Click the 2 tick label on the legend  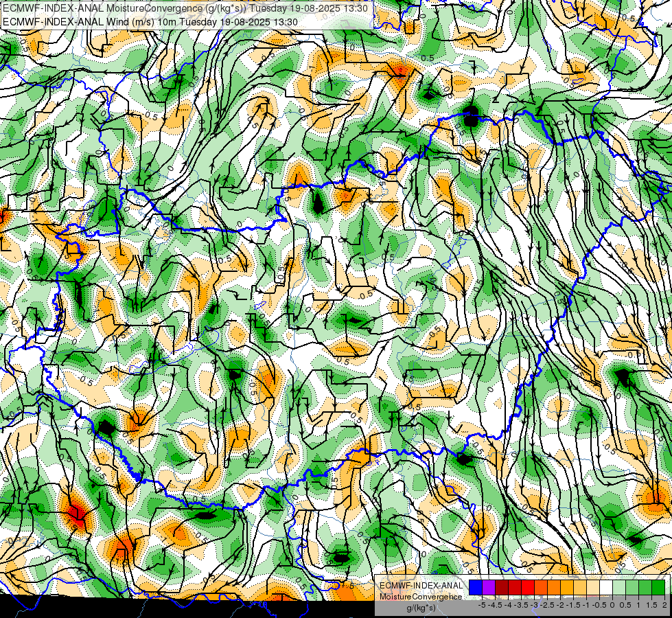pyautogui.click(x=664, y=605)
